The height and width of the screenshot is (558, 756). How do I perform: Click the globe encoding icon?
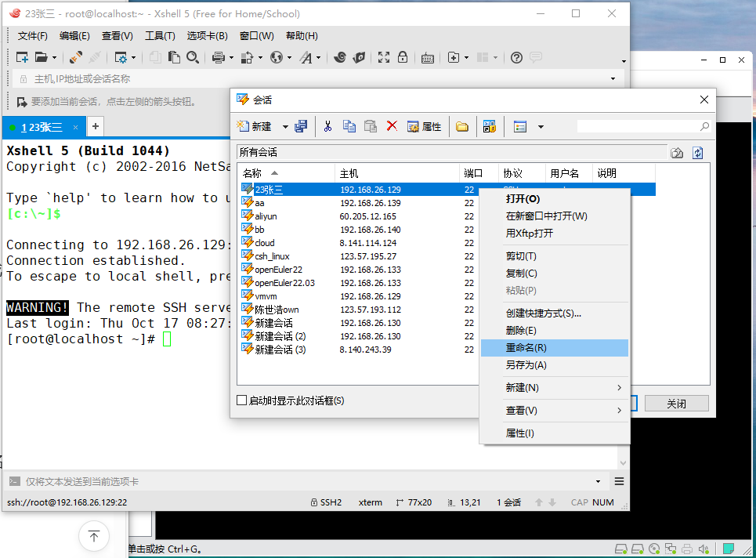[x=277, y=57]
